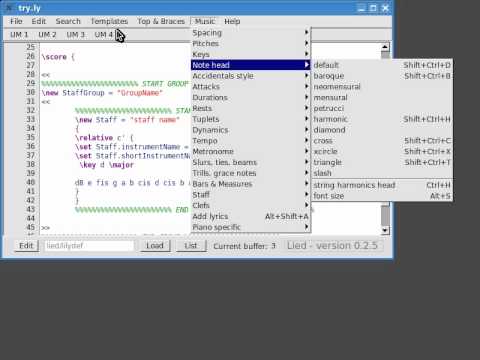The image size is (480, 360).
Task: Select petrucci note head style
Action: [x=382, y=108]
